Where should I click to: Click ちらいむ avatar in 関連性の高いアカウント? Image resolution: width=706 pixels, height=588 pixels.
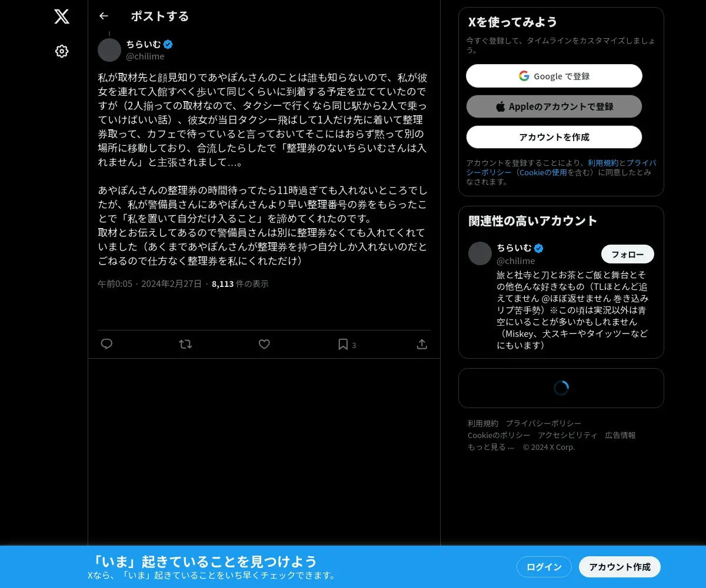coord(480,253)
